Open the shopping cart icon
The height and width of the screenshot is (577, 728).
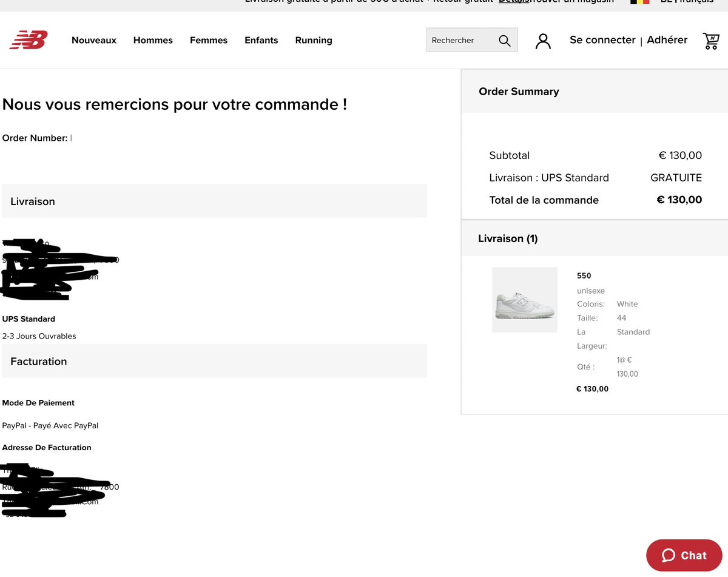click(x=711, y=41)
